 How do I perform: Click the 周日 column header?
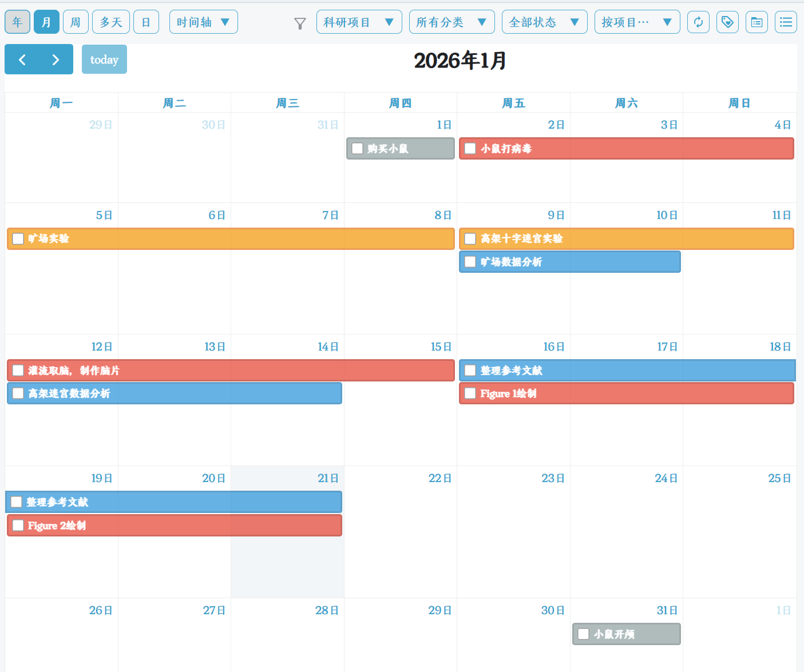739,103
